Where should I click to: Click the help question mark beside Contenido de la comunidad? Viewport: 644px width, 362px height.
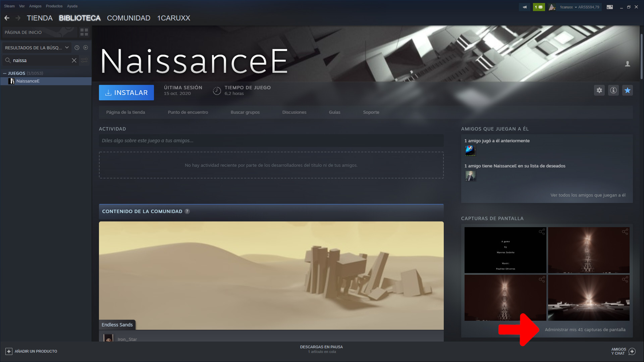[187, 211]
